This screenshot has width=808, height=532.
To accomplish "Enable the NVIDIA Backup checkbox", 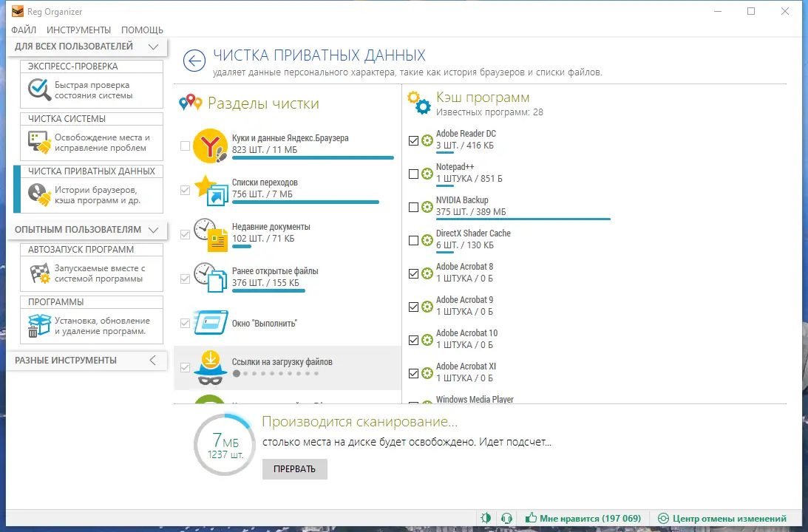I will (413, 207).
